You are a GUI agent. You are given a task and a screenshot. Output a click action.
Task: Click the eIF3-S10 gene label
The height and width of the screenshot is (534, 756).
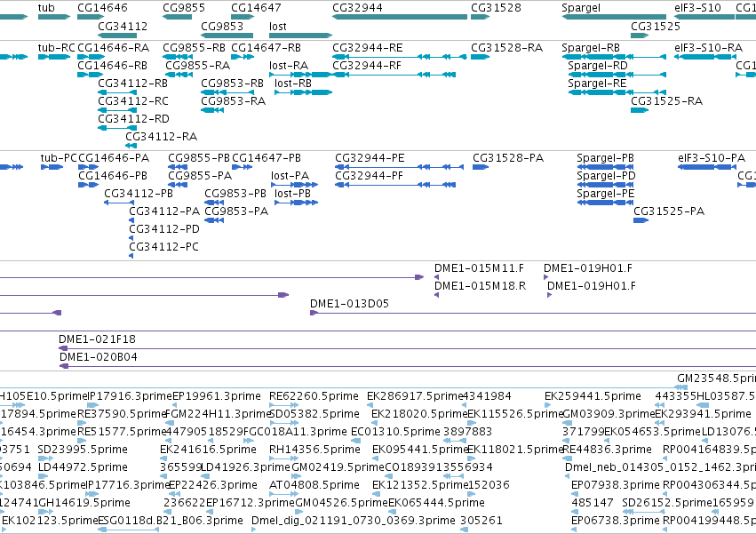pyautogui.click(x=697, y=8)
